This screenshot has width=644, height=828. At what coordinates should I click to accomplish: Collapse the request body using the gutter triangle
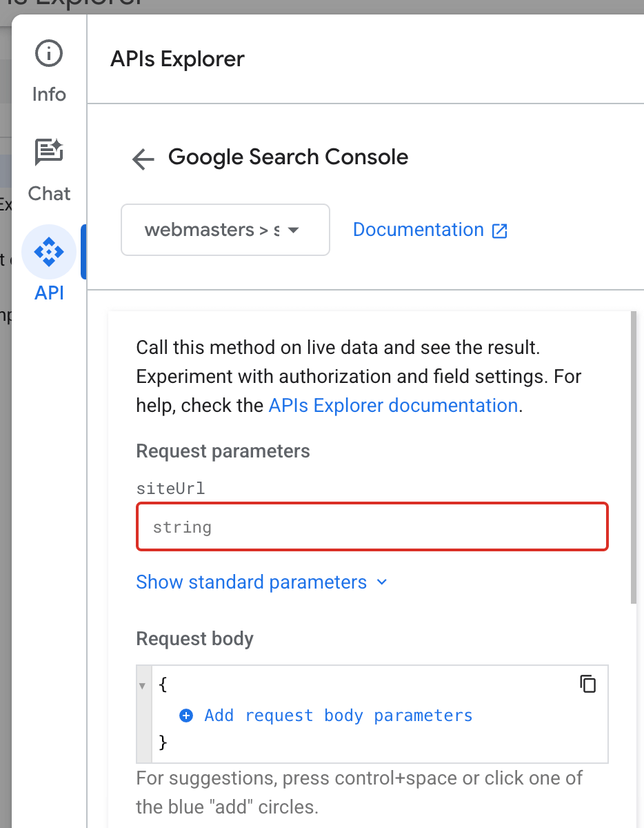[142, 685]
